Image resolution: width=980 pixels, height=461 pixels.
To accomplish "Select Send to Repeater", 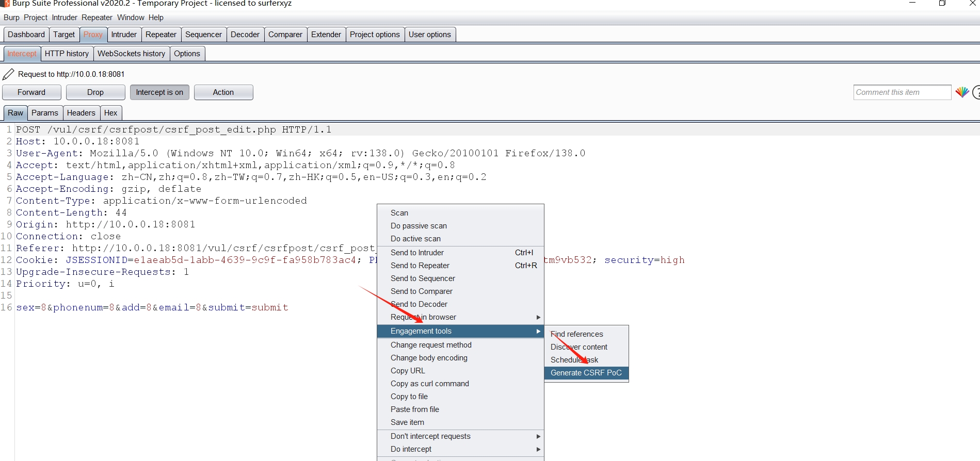I will point(460,266).
